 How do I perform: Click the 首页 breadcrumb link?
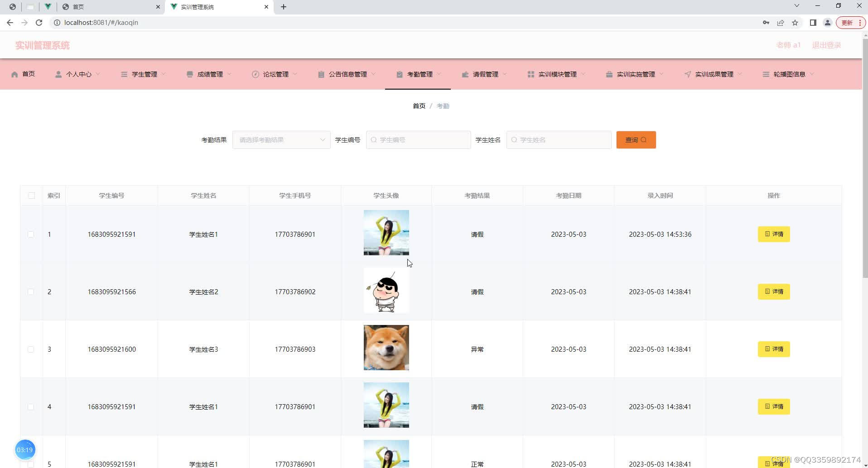pos(419,106)
